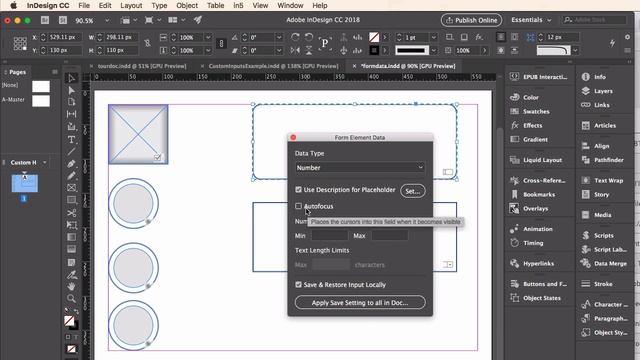Open the Gradient panel

[x=529, y=139]
